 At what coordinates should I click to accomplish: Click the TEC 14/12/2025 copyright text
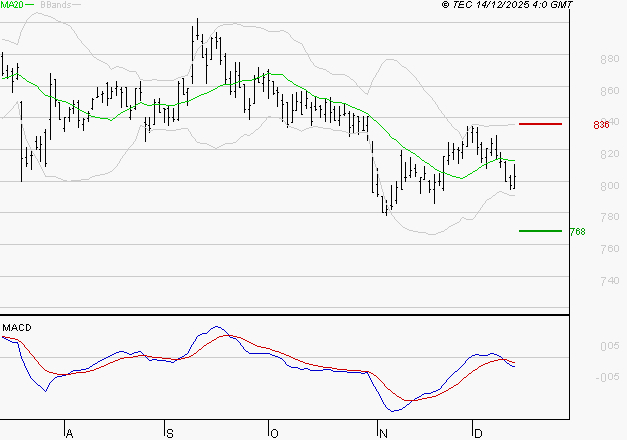click(x=507, y=5)
